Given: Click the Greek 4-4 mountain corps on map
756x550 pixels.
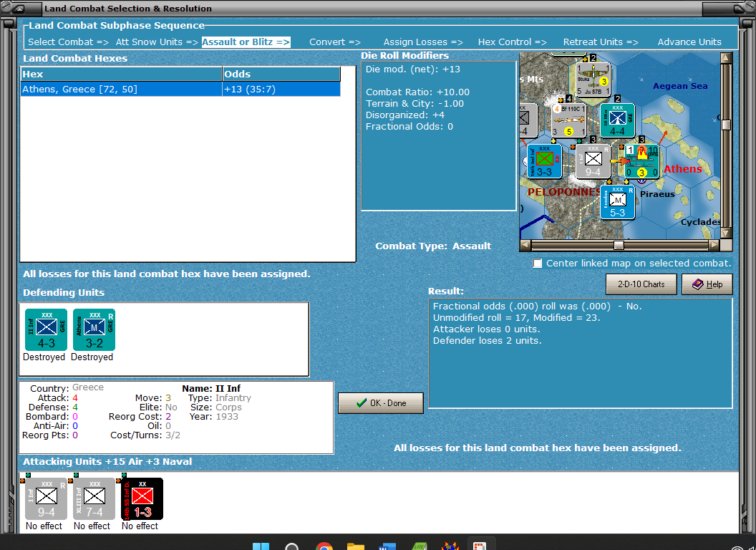Looking at the screenshot, I should (x=618, y=120).
